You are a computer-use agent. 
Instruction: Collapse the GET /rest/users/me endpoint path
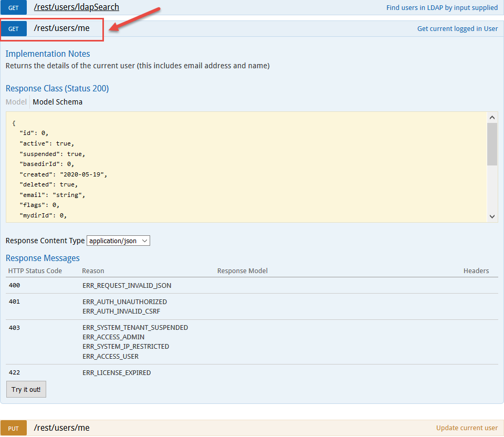coord(61,28)
